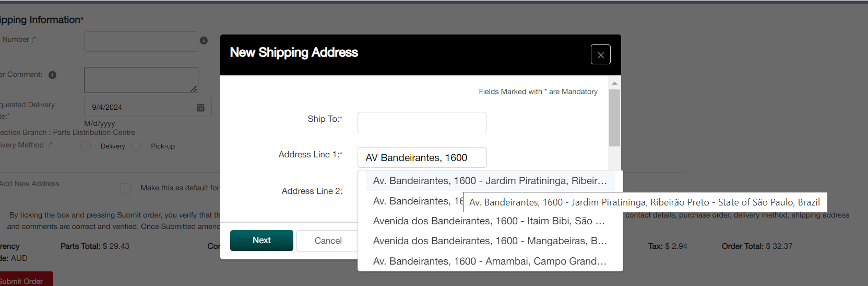
Task: Choose the Jardim Piratininga address suggestion
Action: [490, 181]
